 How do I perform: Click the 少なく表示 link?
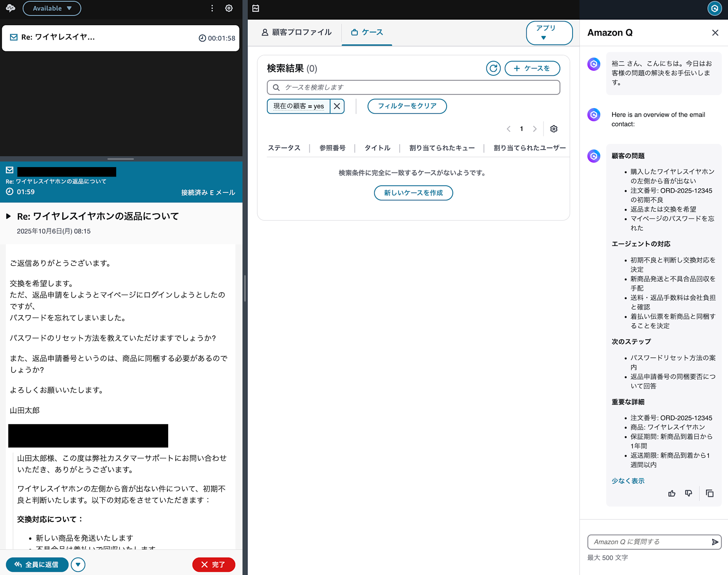coord(628,481)
